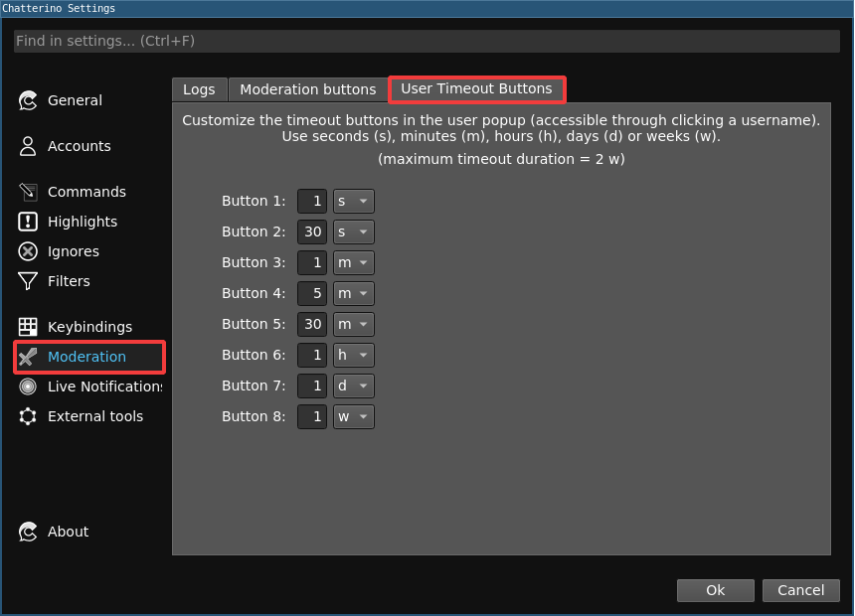Click the maximum timeout duration note
Screen dimensions: 855x616
coord(501,159)
